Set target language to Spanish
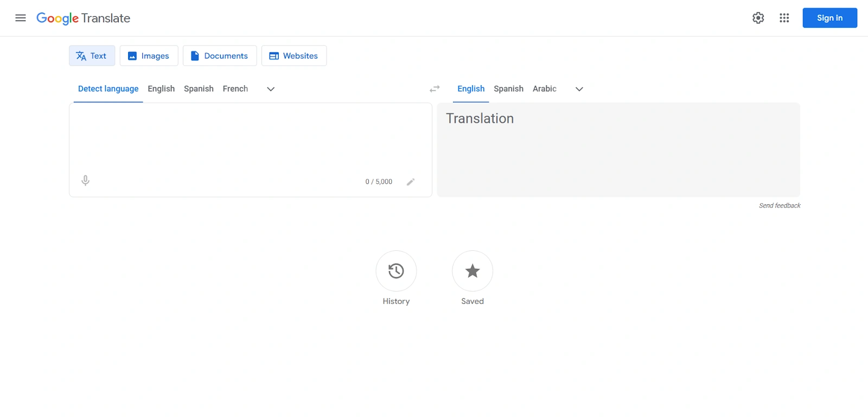This screenshot has height=417, width=868. (509, 89)
